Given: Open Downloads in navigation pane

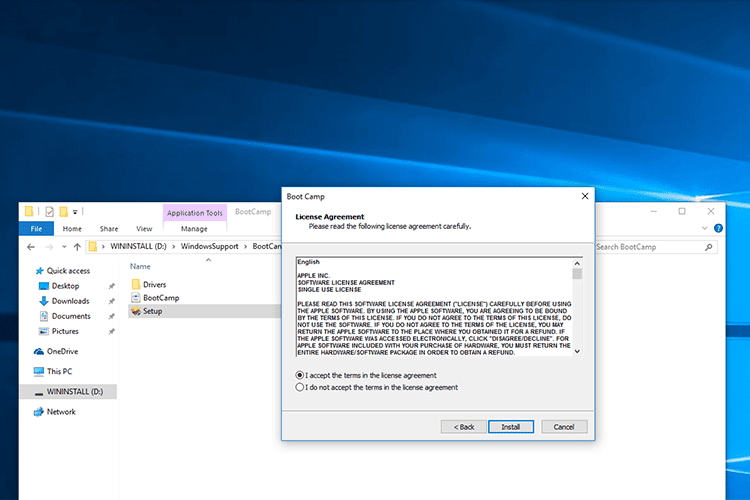Looking at the screenshot, I should coord(70,301).
